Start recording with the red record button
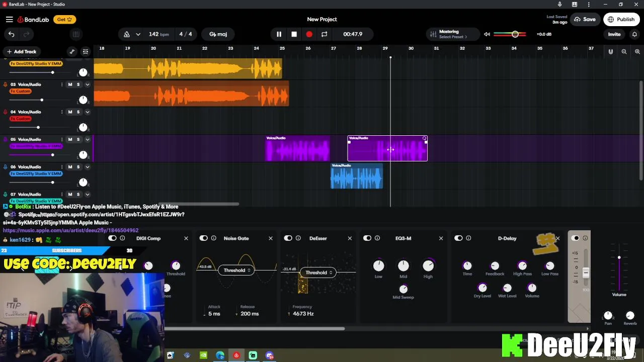This screenshot has width=644, height=362. (309, 34)
